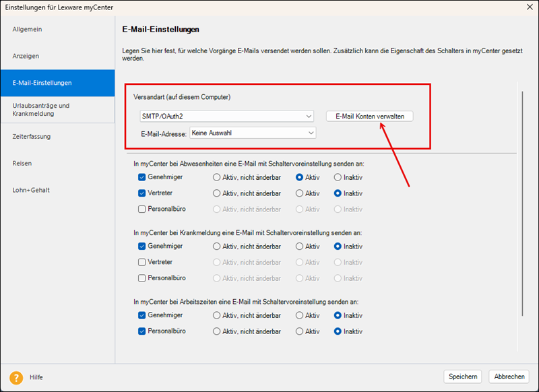Select 'Aktiv, nicht änderbar' for Abwesenheiten Genehmiger
539x392 pixels.
[x=216, y=177]
